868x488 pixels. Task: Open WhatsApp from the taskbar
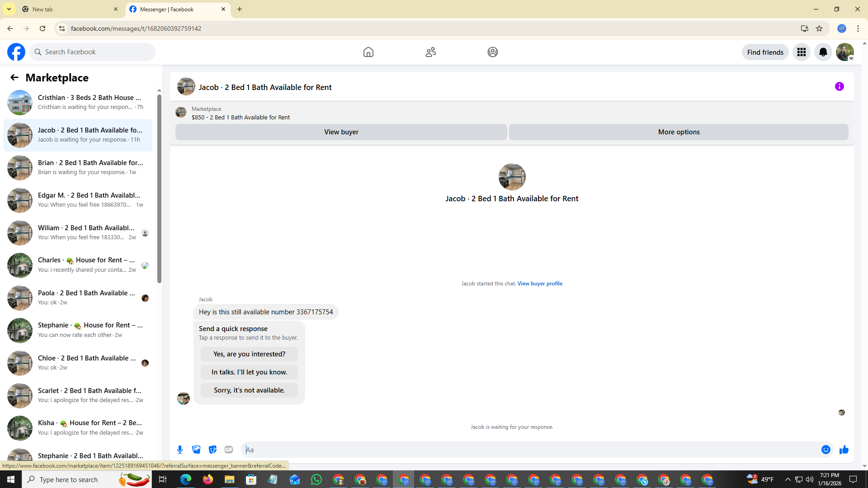coord(316,479)
